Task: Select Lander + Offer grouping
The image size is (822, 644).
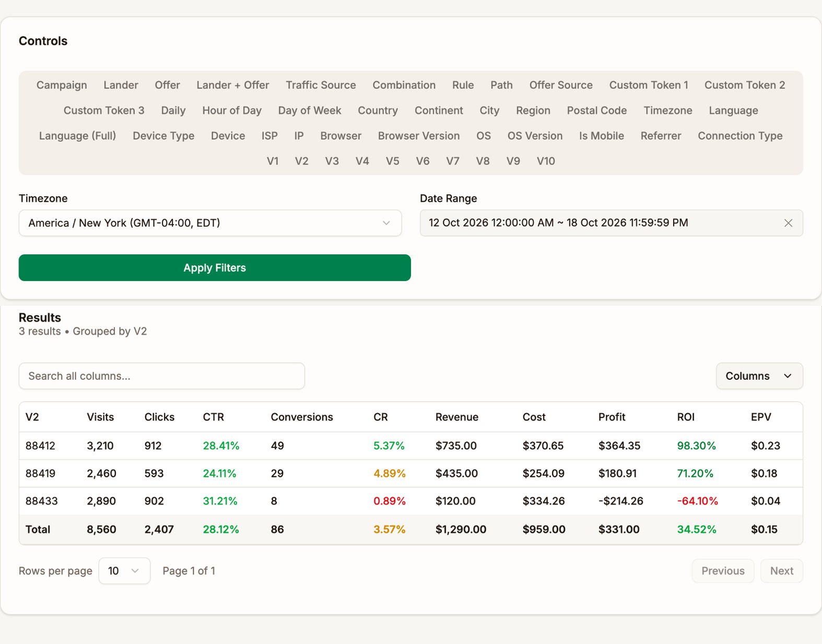Action: coord(233,85)
